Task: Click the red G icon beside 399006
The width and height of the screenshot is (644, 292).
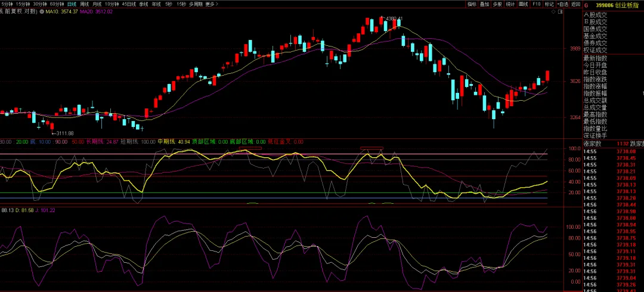Action: [x=586, y=6]
